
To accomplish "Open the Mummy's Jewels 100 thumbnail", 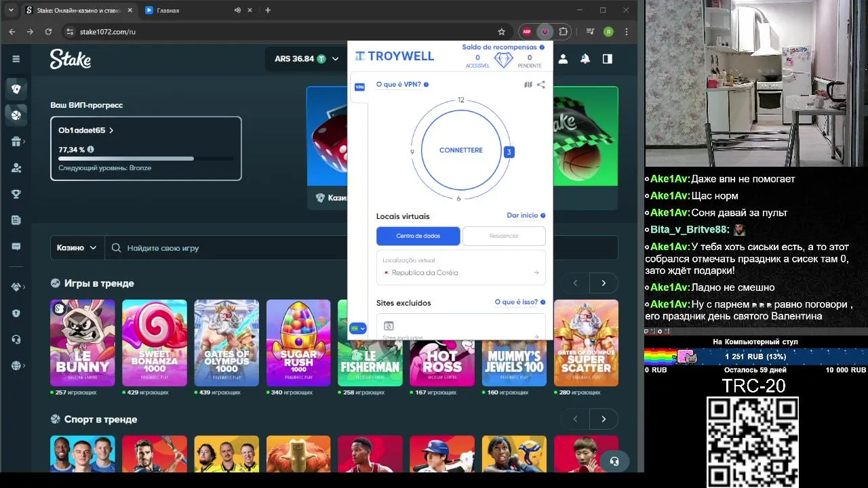I will point(514,363).
